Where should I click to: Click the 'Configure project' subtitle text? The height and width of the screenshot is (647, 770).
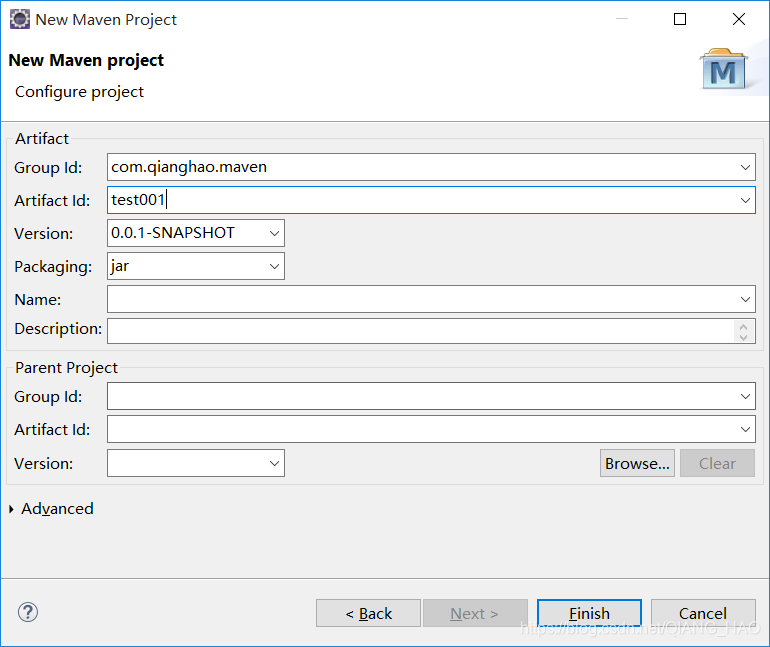[x=79, y=92]
